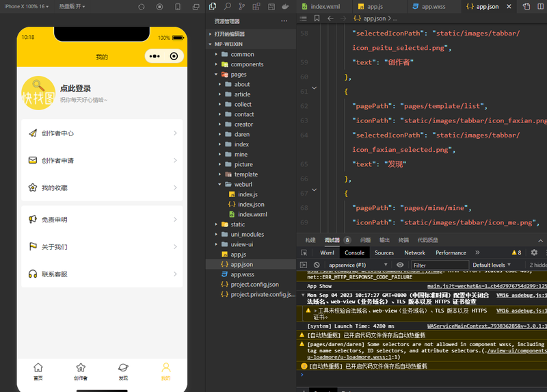Image resolution: width=547 pixels, height=392 pixels.
Task: Open the Network devtools tab
Action: click(414, 252)
